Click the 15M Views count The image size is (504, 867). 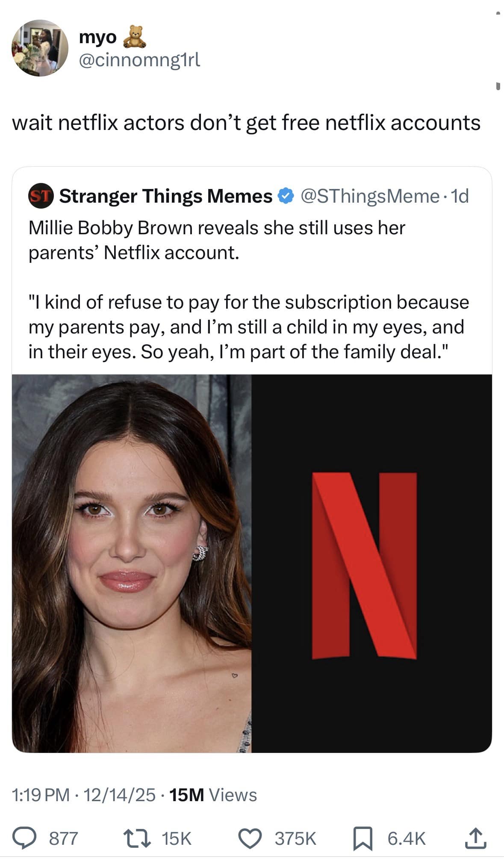[213, 795]
